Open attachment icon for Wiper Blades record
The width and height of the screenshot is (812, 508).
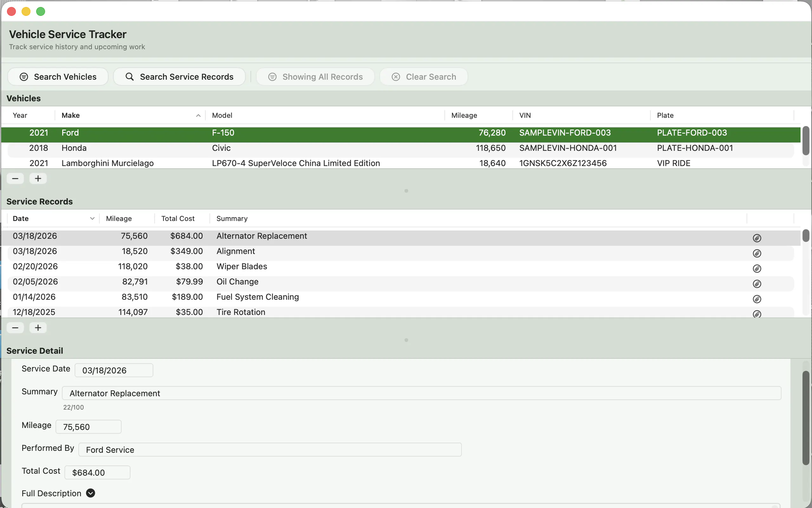click(756, 269)
